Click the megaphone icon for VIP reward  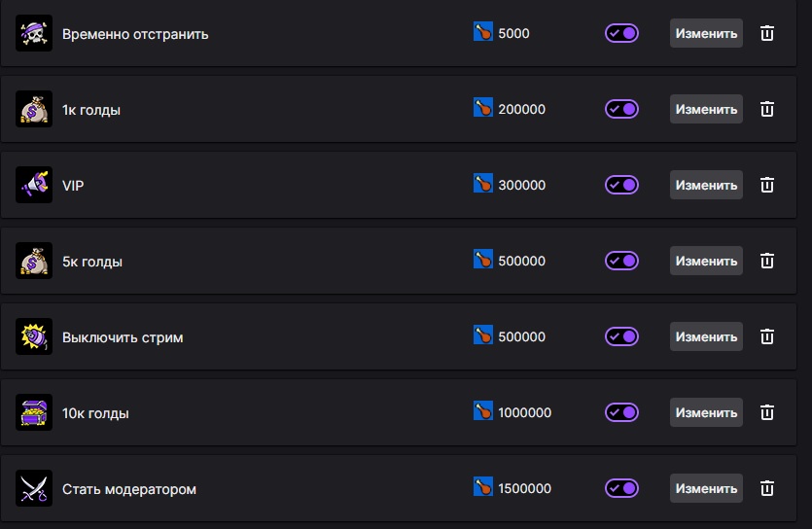[34, 185]
